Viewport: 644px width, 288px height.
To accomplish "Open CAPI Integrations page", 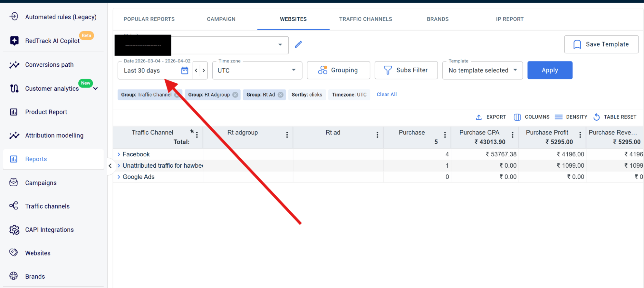I will (49, 230).
